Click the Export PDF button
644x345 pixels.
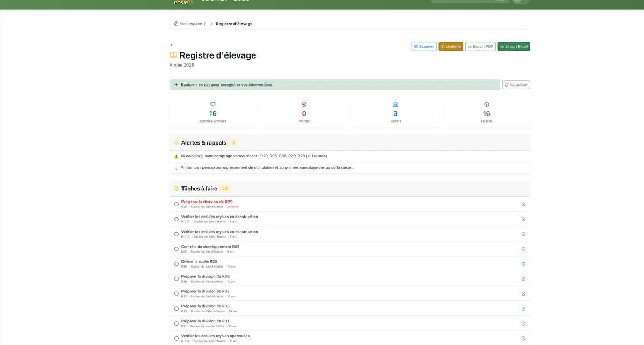point(480,46)
